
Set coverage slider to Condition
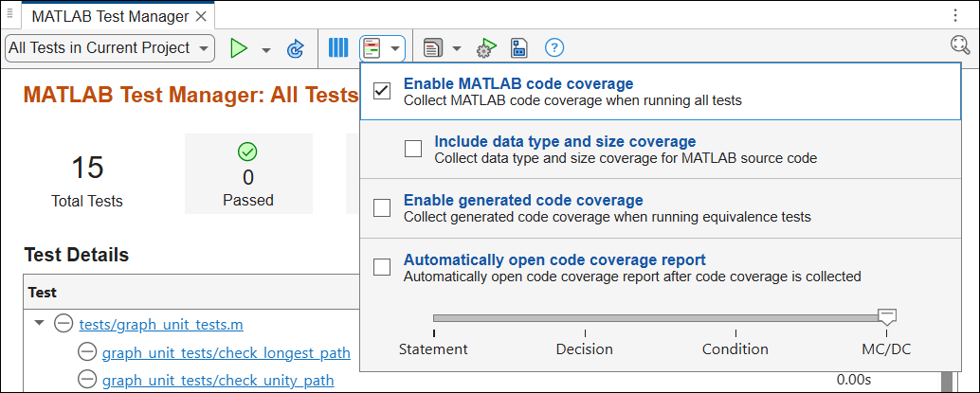(735, 348)
